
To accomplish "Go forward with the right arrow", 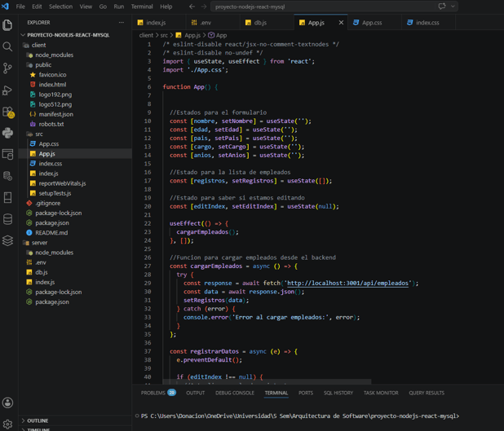I will [x=204, y=7].
